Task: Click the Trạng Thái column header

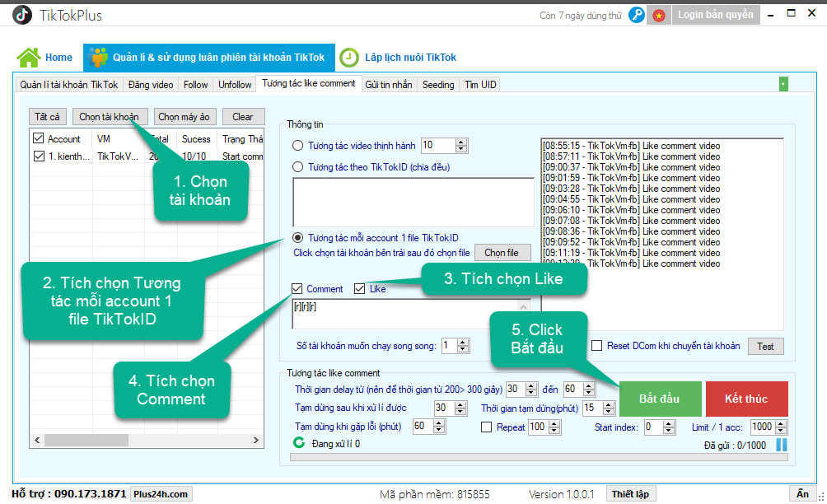Action: 242,138
